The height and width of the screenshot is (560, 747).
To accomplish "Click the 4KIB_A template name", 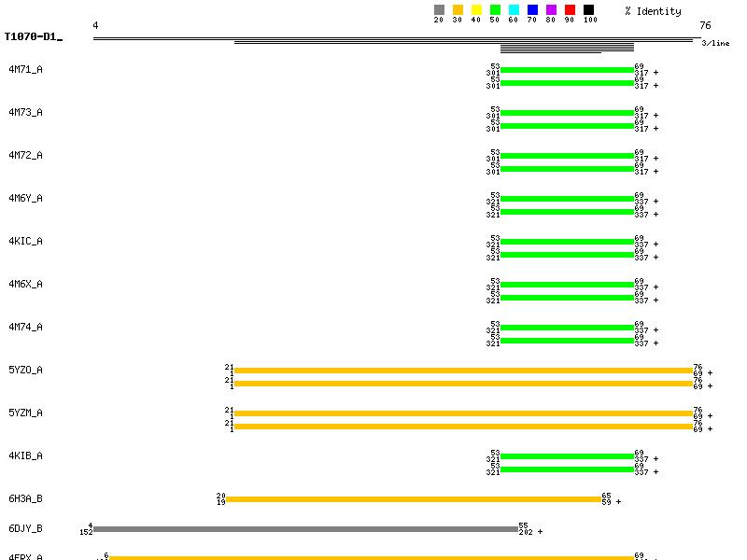I will (25, 456).
